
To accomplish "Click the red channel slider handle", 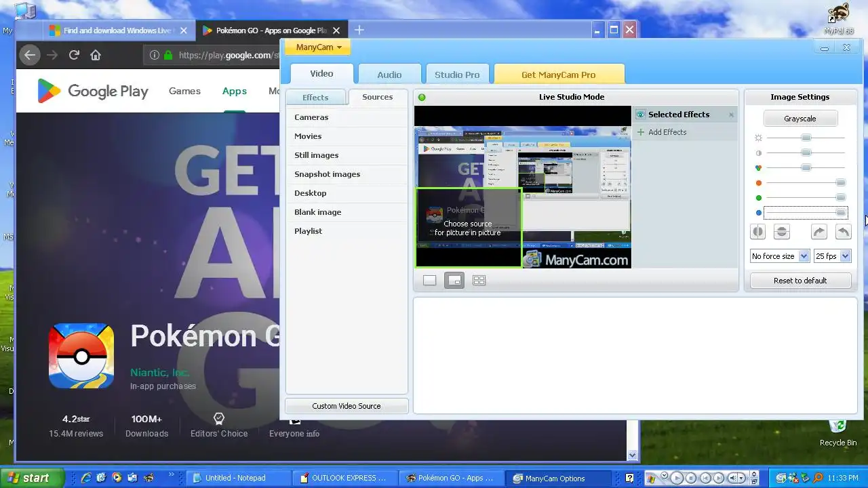I will (x=841, y=182).
